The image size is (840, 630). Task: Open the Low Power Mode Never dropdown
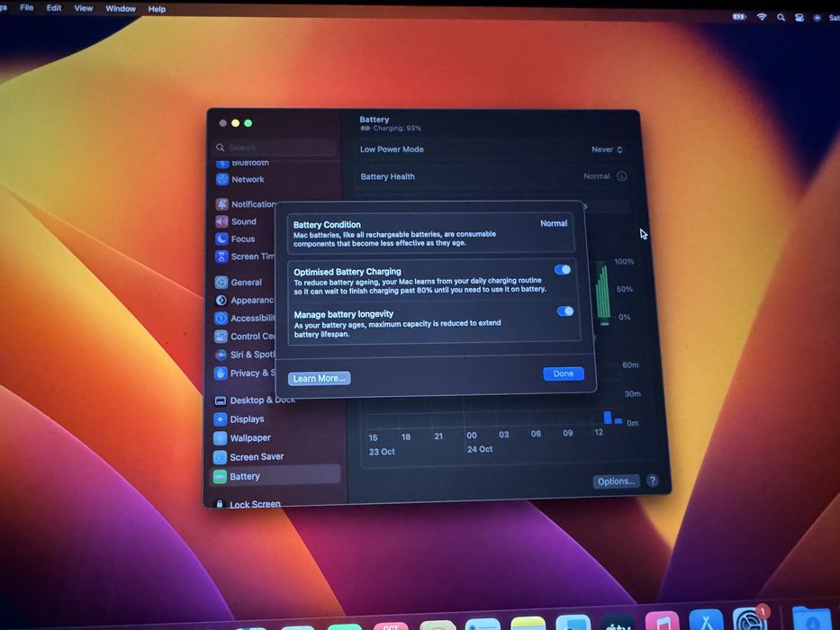pyautogui.click(x=607, y=149)
